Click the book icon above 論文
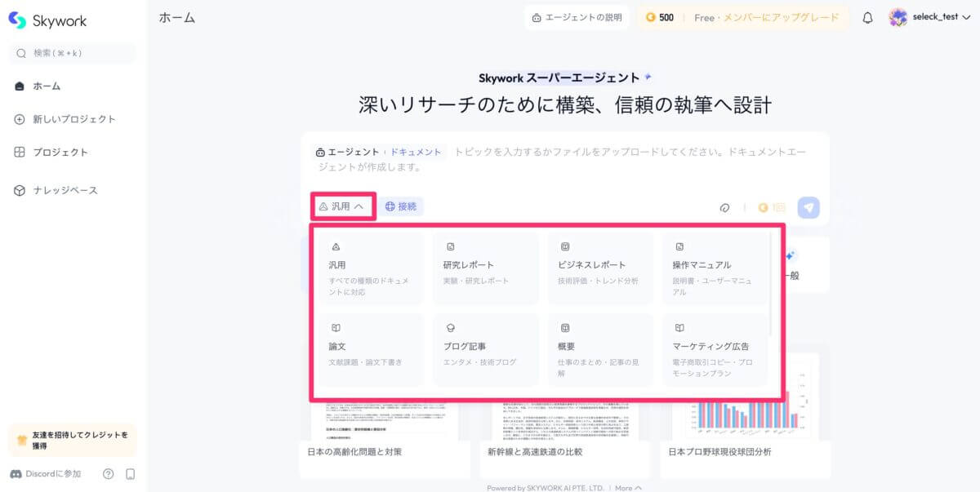The width and height of the screenshot is (980, 492). [x=336, y=328]
